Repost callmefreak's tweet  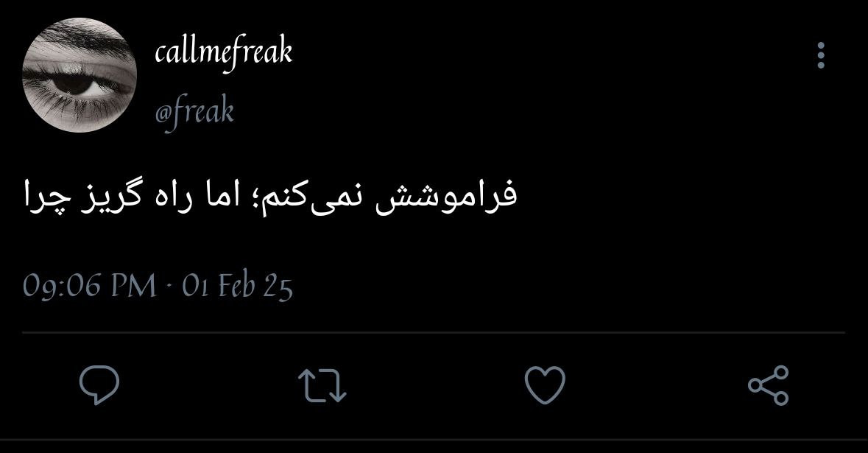tap(322, 385)
